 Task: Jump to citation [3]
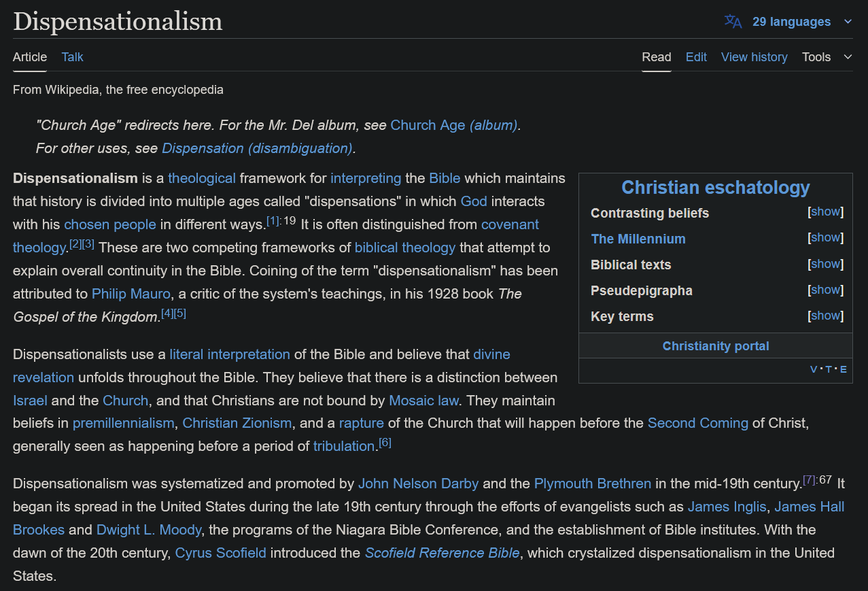88,243
